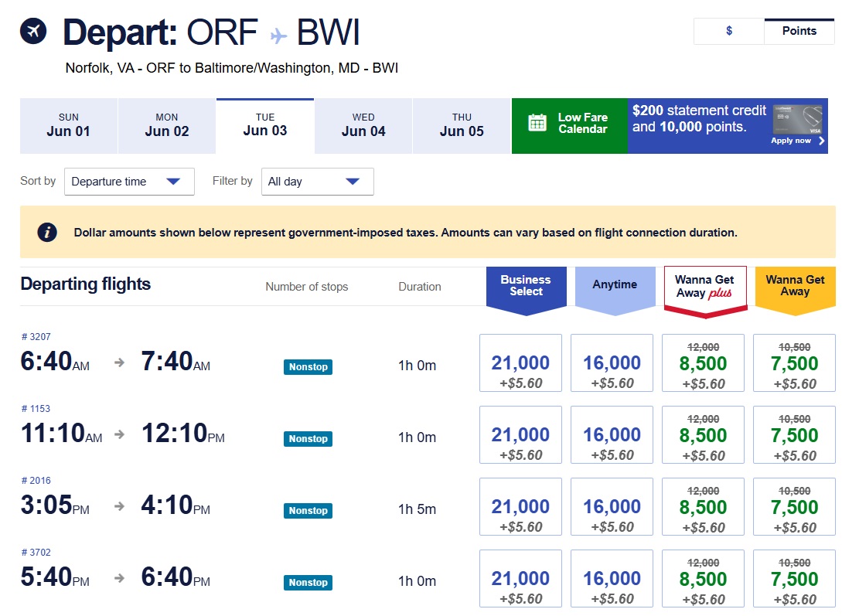Select Wanna Get Away 7,500 for flight 2016
The width and height of the screenshot is (859, 616).
click(794, 506)
